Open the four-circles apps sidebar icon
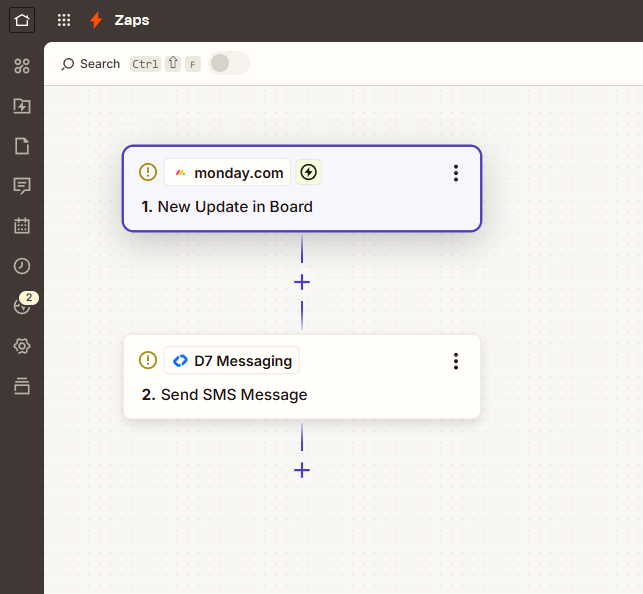The width and height of the screenshot is (643, 594). [x=22, y=66]
